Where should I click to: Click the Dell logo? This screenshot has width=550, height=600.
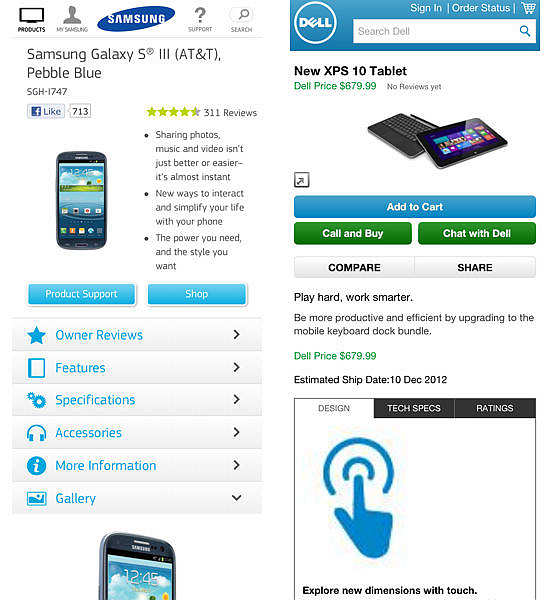tap(315, 23)
